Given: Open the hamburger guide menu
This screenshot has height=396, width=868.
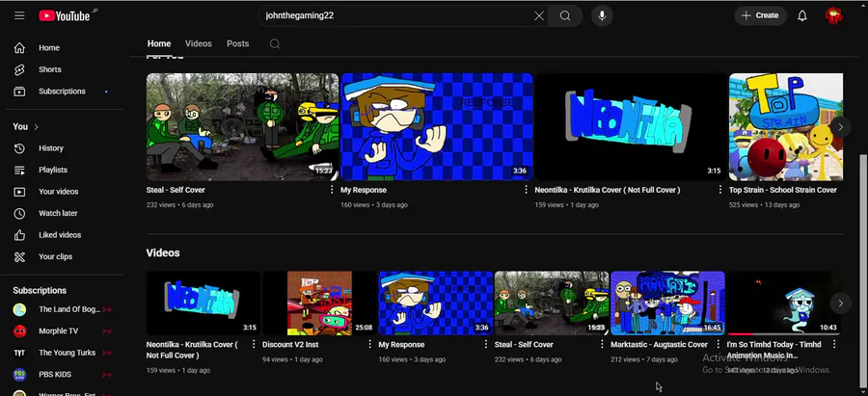Looking at the screenshot, I should coord(19,15).
